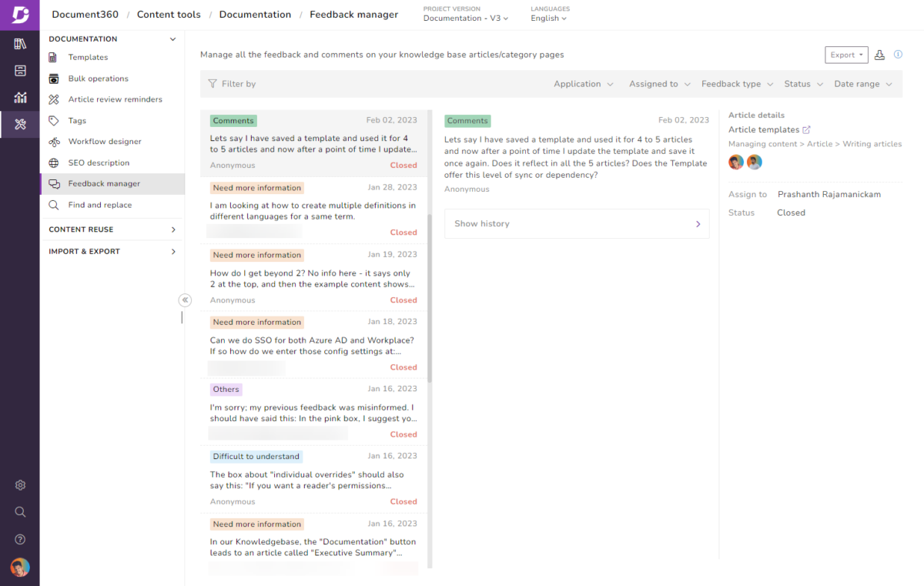Select the Drive icon in the sidebar
Screen dimensions: 924x586
pos(20,71)
